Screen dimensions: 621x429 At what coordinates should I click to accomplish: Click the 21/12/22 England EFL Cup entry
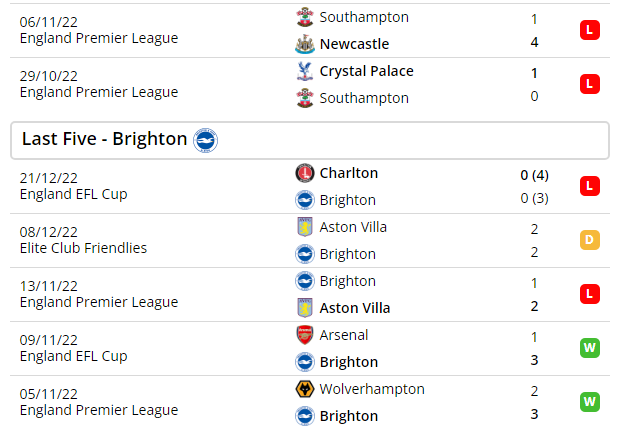pos(74,185)
